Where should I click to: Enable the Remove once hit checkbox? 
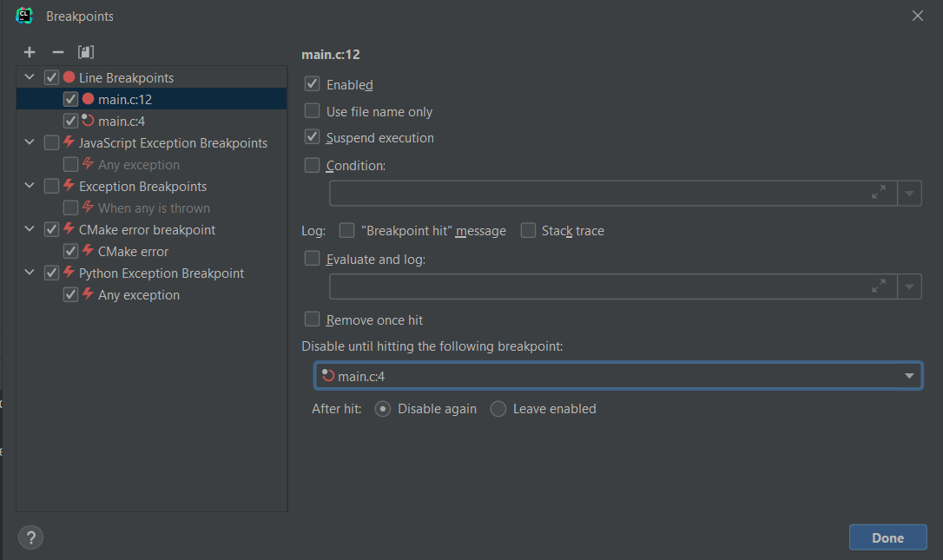point(312,320)
